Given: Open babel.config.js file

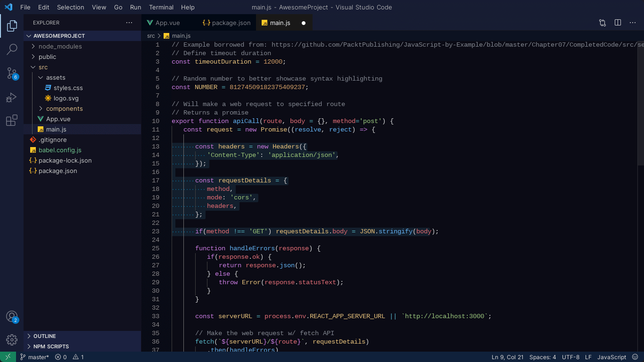Looking at the screenshot, I should [60, 150].
